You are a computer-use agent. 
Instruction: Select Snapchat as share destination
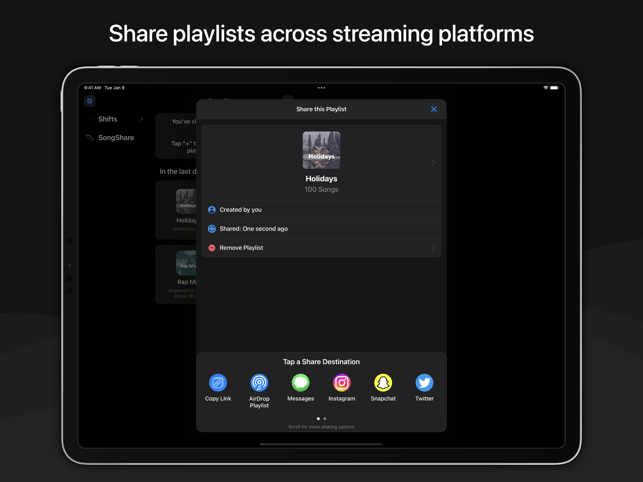pos(383,383)
